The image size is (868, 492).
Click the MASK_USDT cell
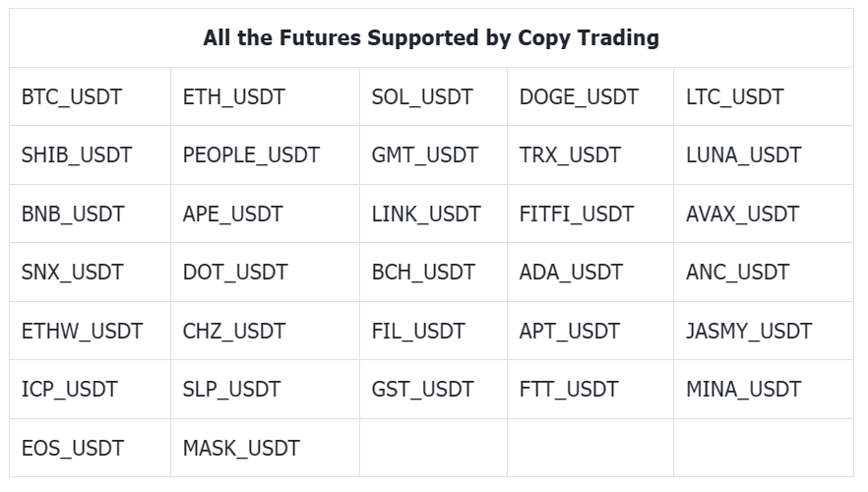[241, 449]
